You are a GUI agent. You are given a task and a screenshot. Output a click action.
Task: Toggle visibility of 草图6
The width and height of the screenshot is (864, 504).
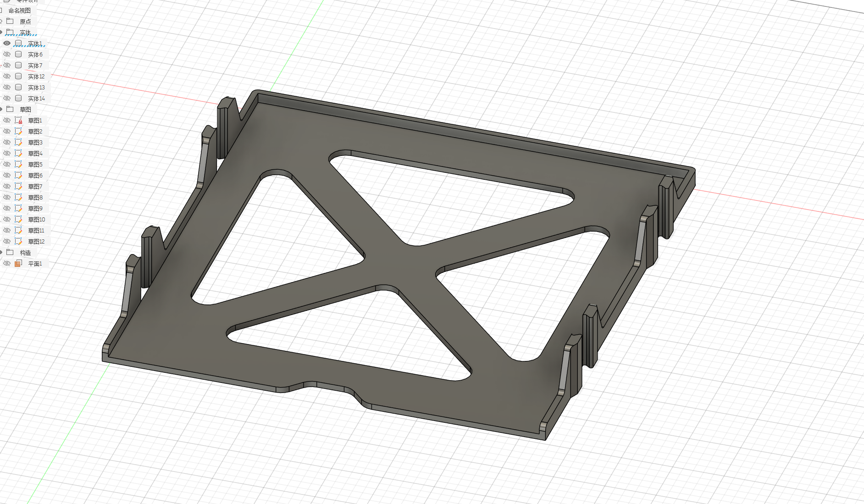(x=7, y=175)
